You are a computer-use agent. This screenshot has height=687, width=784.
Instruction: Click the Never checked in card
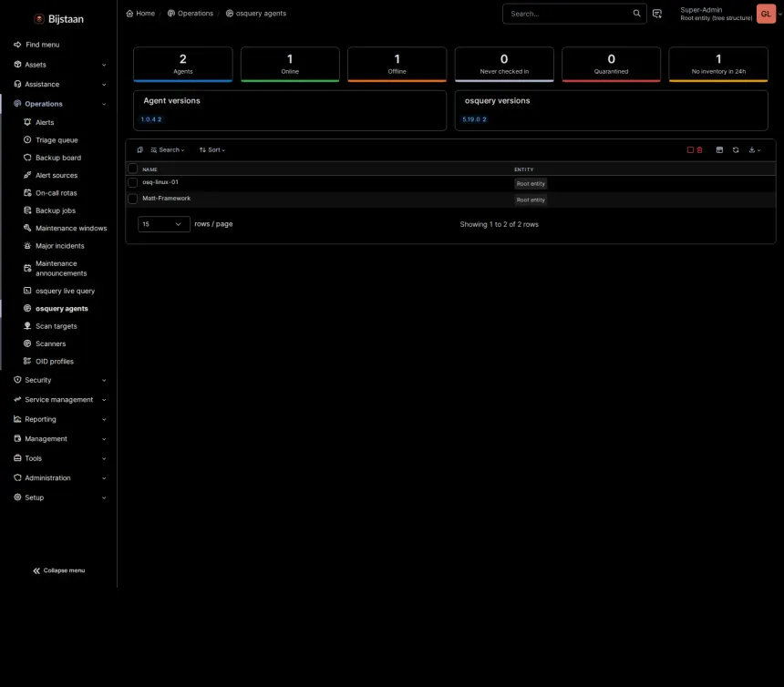click(504, 64)
